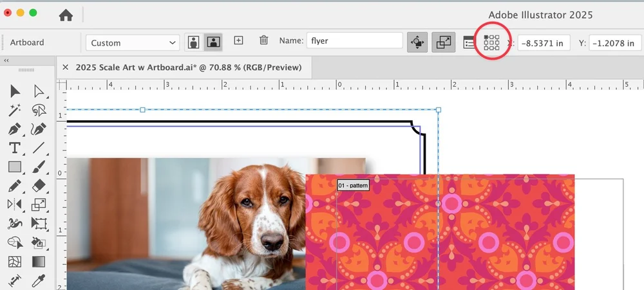Open the Artboard Options dialog icon

click(469, 42)
